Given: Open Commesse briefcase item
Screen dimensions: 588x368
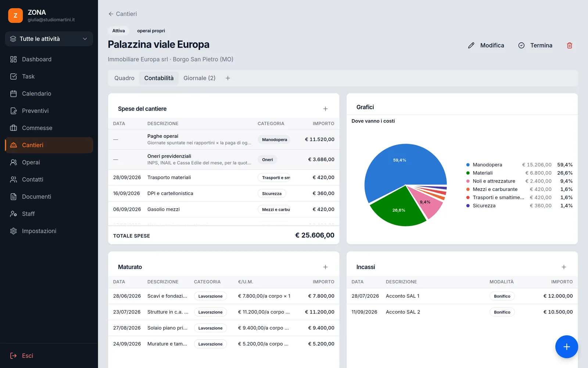Looking at the screenshot, I should pos(49,128).
